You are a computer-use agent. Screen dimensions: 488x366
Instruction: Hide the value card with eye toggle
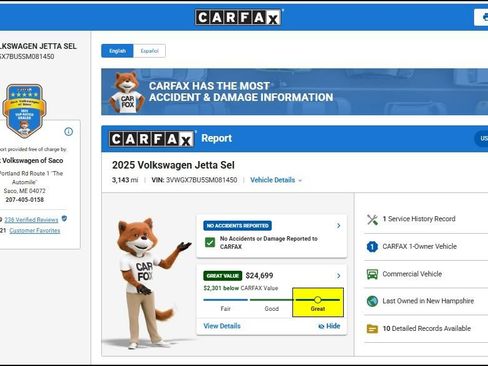pos(329,326)
